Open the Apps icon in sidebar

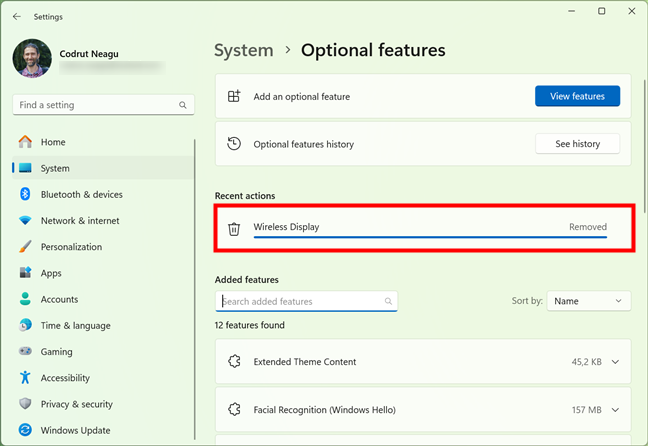click(25, 272)
